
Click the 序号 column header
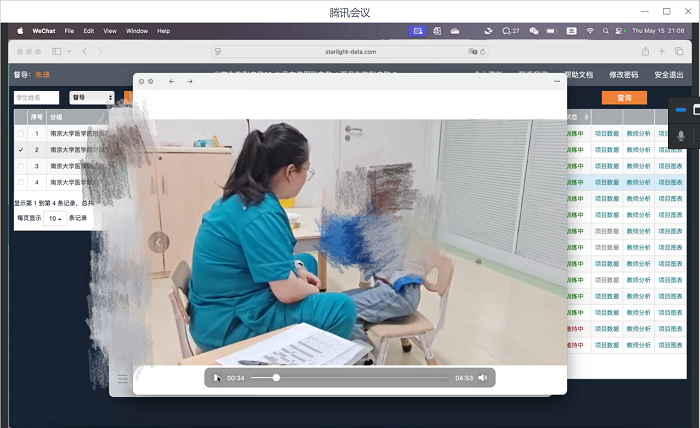[x=37, y=117]
